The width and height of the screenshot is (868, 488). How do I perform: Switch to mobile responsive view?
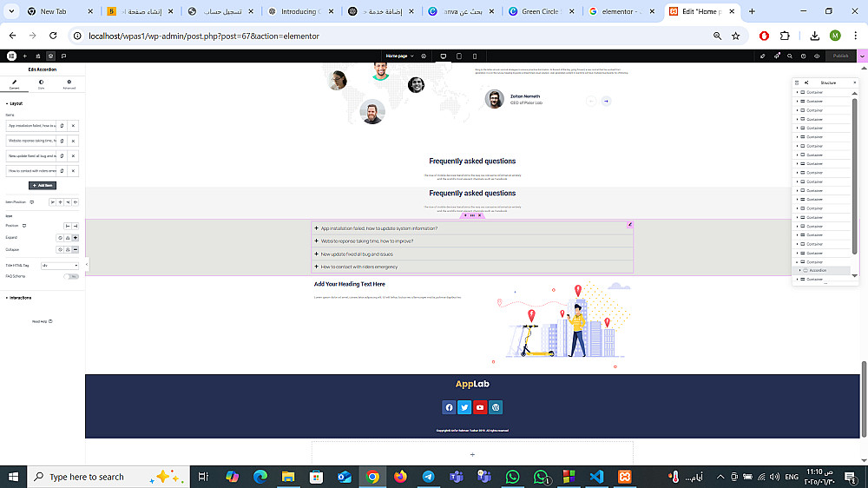point(475,56)
